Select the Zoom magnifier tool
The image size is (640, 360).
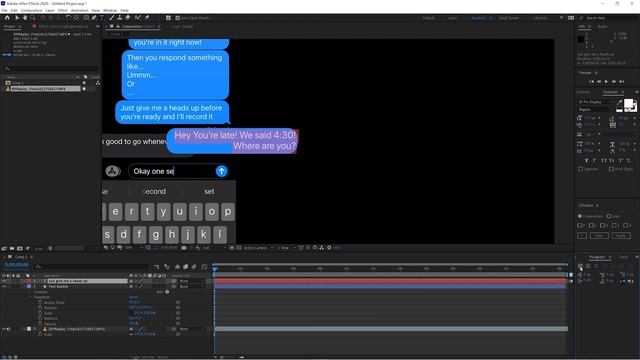33,18
